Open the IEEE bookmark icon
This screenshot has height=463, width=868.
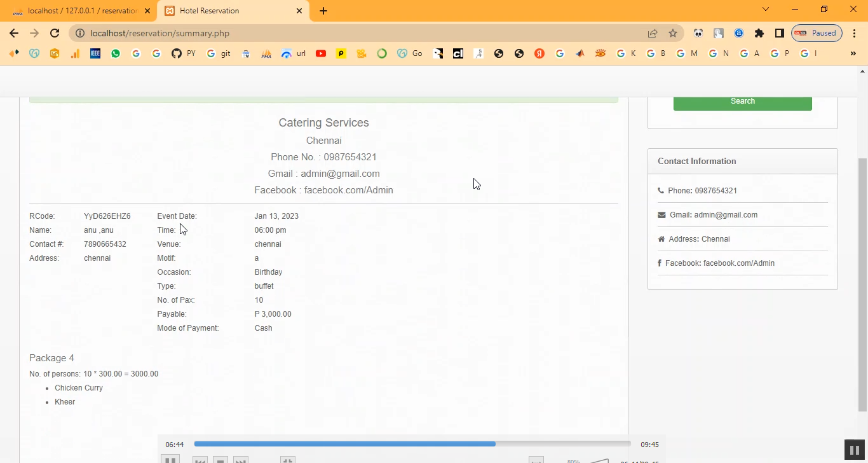[x=95, y=53]
